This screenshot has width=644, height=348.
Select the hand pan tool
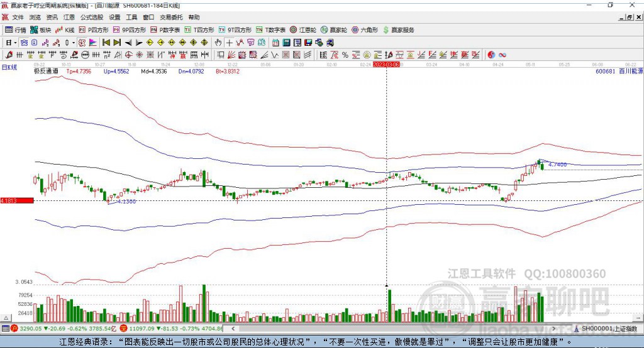(218, 43)
